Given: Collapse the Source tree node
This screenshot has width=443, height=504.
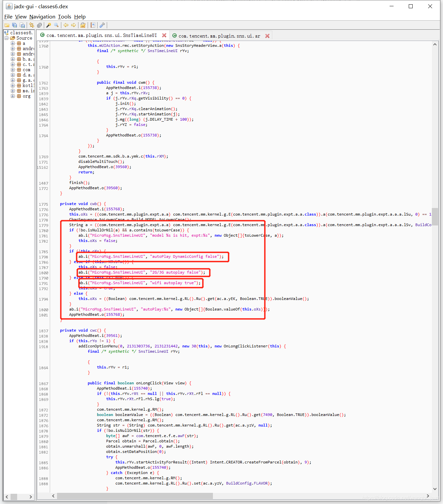Looking at the screenshot, I should [x=6, y=38].
